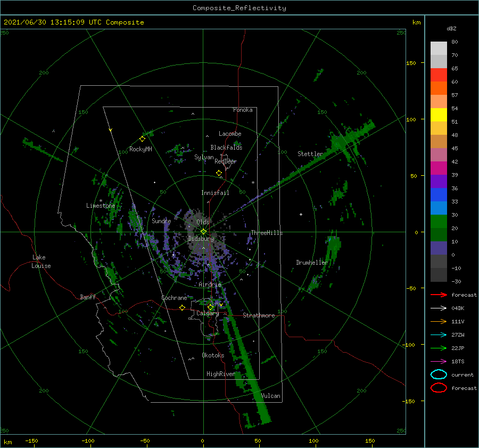Click the Innisfail label

(x=215, y=193)
